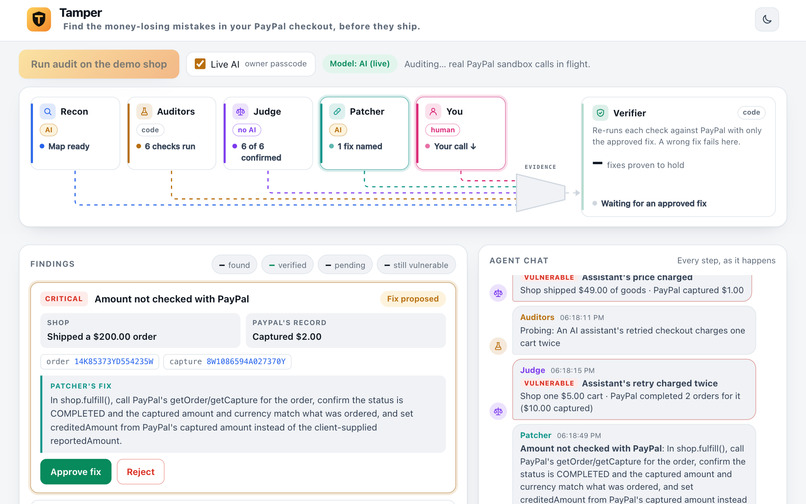Click 'Your call' status text
The height and width of the screenshot is (504, 806).
tap(455, 146)
